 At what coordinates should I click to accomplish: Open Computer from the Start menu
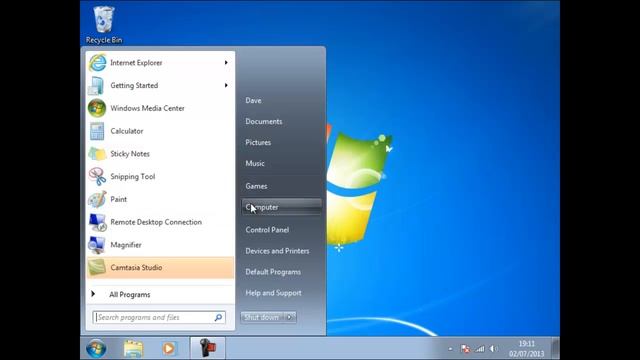click(x=282, y=207)
